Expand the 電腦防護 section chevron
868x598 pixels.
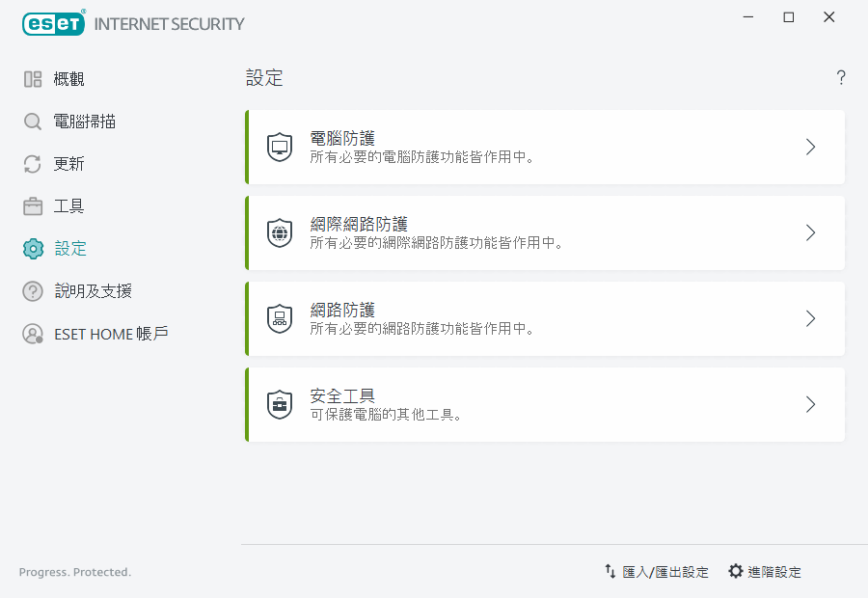[810, 147]
